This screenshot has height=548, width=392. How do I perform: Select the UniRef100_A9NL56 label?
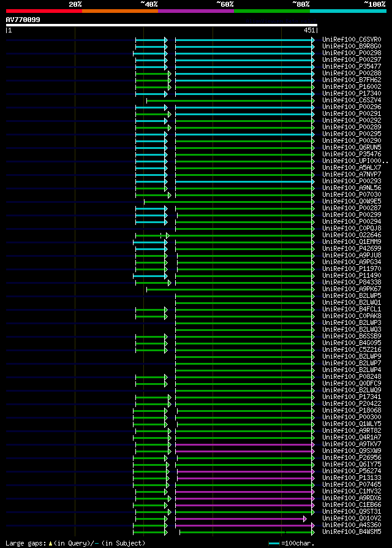[x=352, y=188]
